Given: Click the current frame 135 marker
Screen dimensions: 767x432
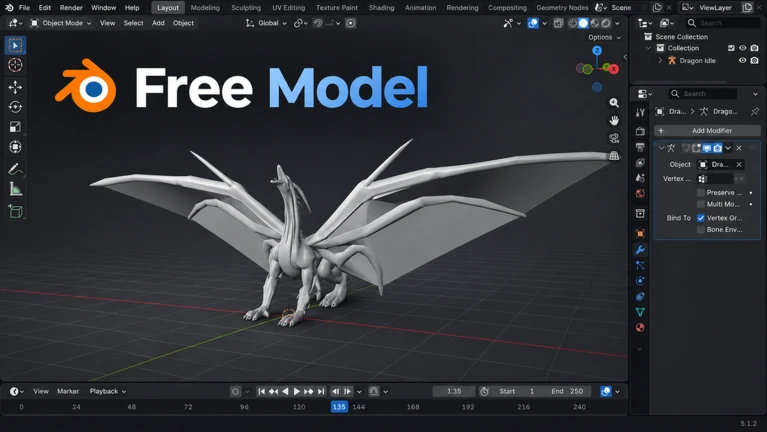Looking at the screenshot, I should 339,407.
